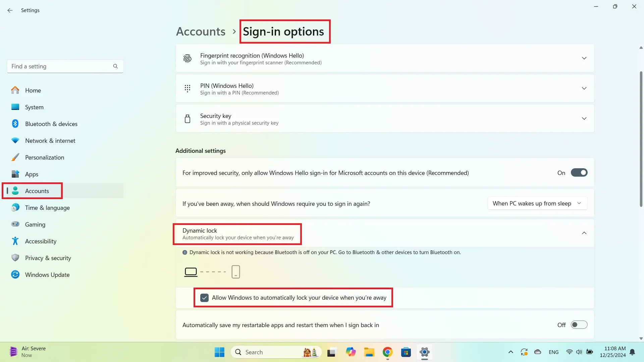
Task: Click the phone icon under Dynamic lock
Action: click(x=236, y=272)
